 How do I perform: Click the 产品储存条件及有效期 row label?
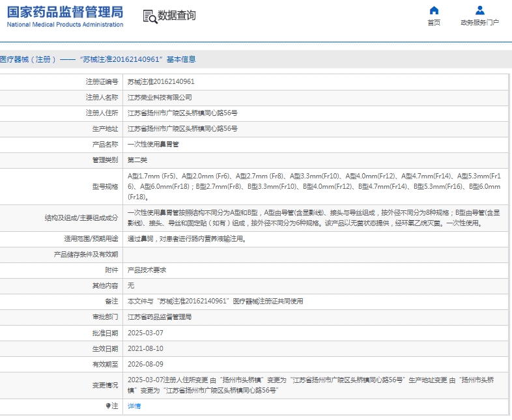tap(86, 255)
